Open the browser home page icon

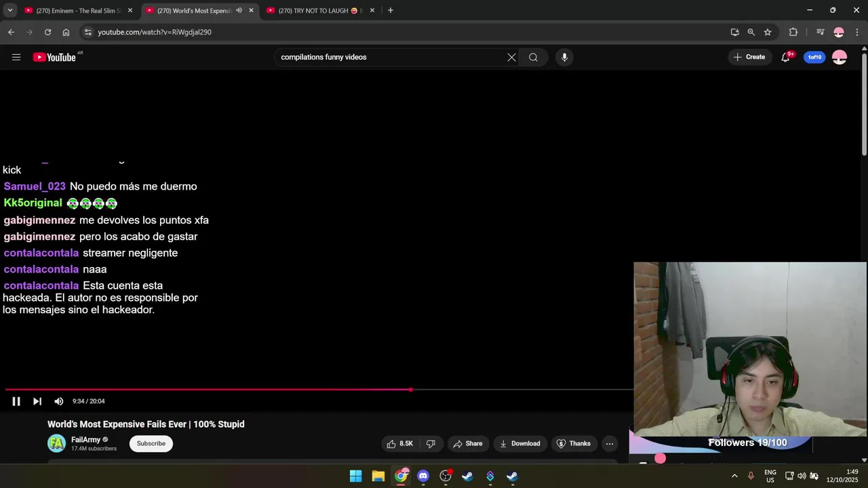click(x=66, y=32)
